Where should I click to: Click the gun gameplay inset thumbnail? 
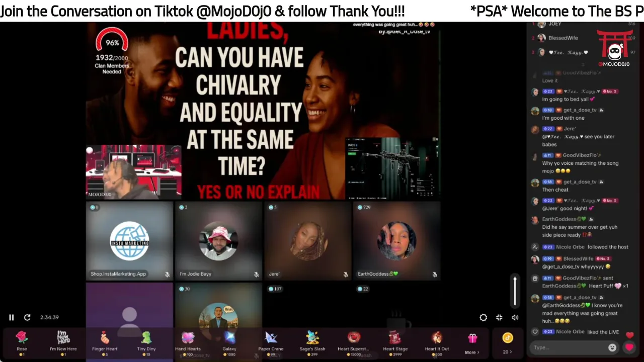[x=392, y=168]
